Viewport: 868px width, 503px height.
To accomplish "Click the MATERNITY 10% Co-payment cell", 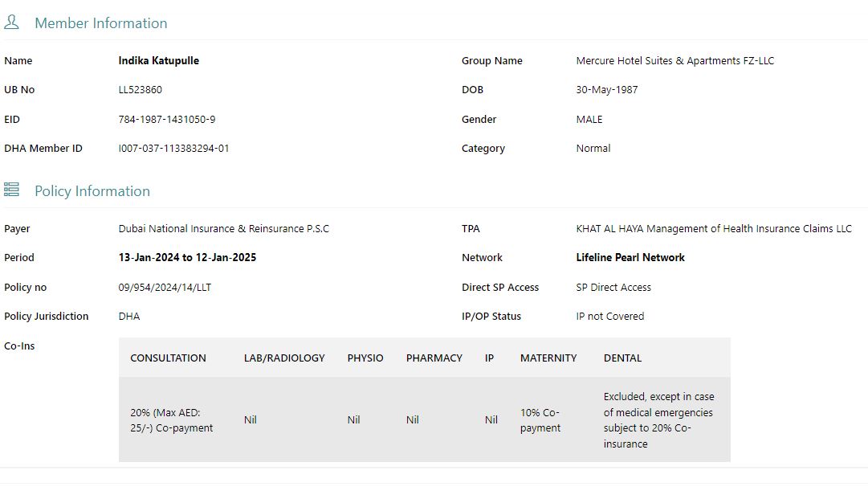I will tap(540, 420).
